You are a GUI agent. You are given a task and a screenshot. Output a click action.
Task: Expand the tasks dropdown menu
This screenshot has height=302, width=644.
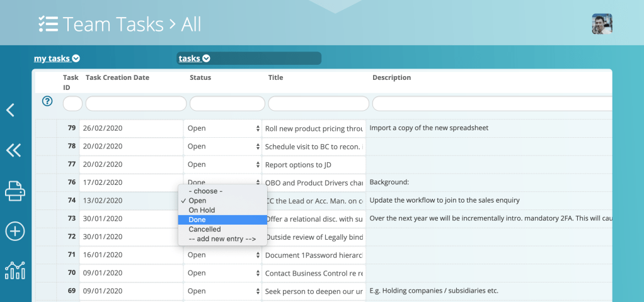pyautogui.click(x=194, y=59)
